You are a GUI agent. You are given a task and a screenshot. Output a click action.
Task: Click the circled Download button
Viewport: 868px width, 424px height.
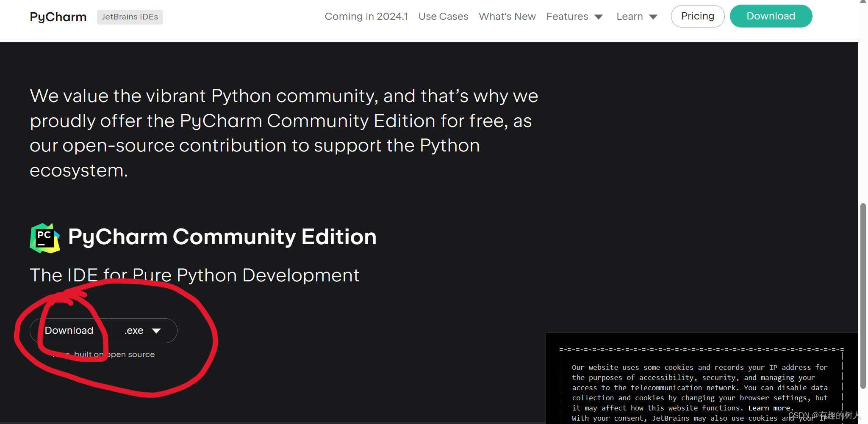(x=69, y=330)
